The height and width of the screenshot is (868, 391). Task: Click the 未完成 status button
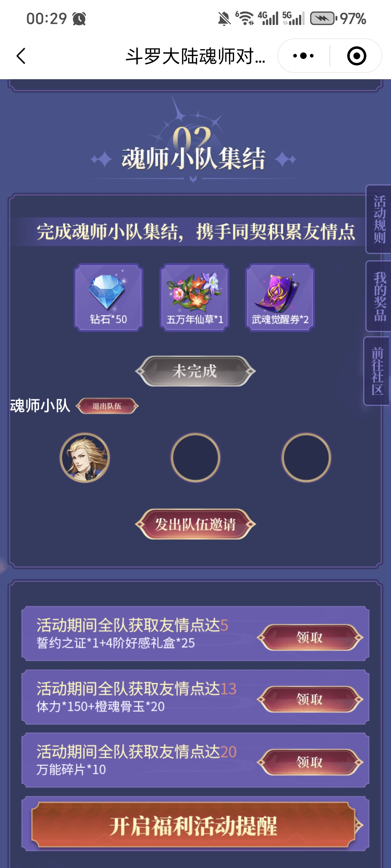click(195, 371)
